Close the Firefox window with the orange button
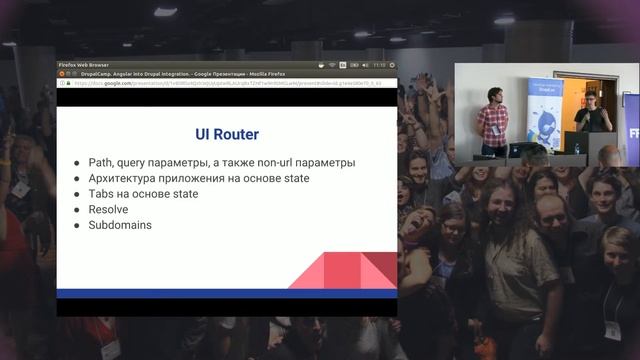640x360 pixels. pos(62,74)
